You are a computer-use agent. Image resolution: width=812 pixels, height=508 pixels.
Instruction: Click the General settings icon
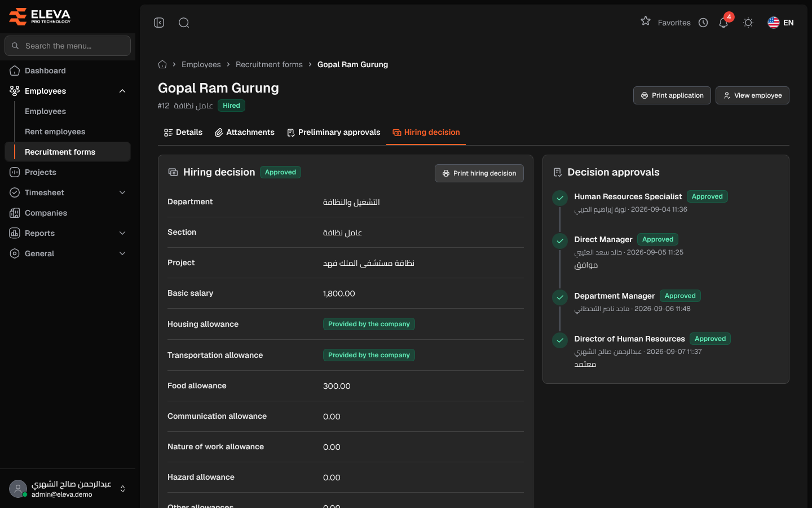tap(15, 253)
